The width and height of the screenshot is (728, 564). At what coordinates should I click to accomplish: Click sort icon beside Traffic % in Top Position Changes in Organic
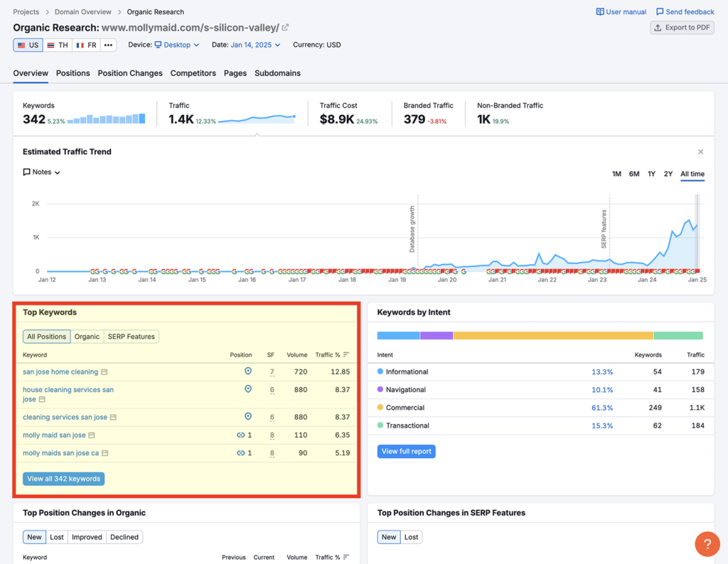[x=346, y=558]
